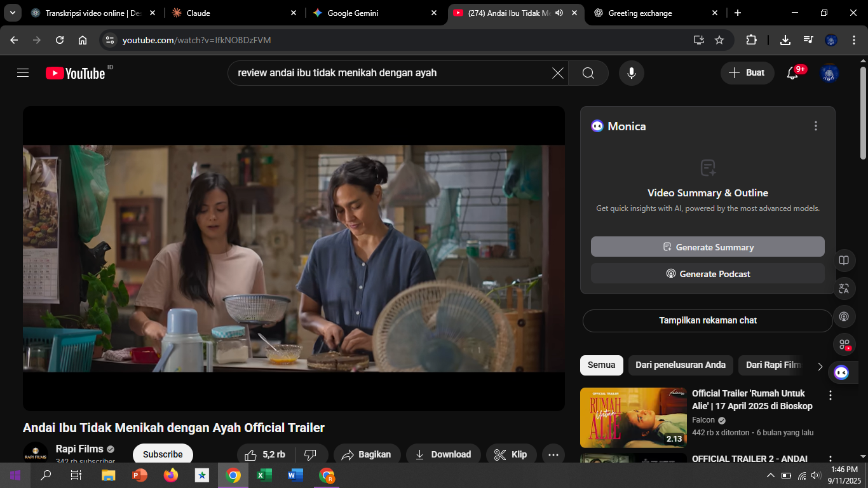Select the Dari Rapi Films chip
The image size is (868, 488).
coord(773,365)
